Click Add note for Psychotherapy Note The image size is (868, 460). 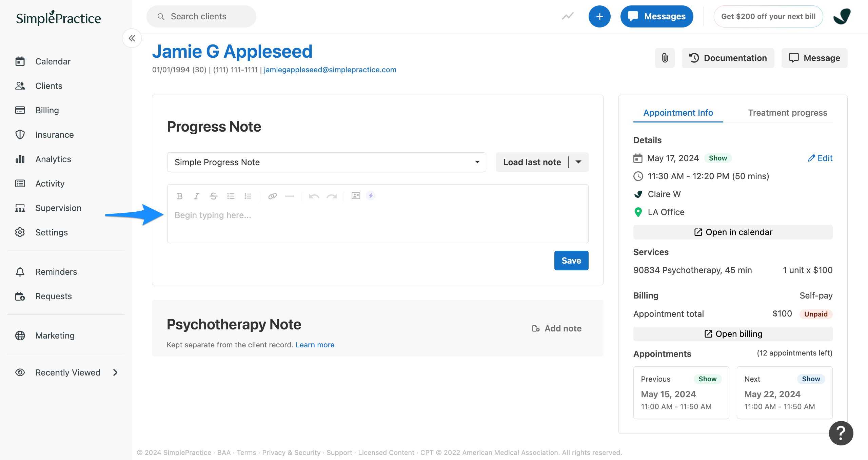(x=557, y=328)
